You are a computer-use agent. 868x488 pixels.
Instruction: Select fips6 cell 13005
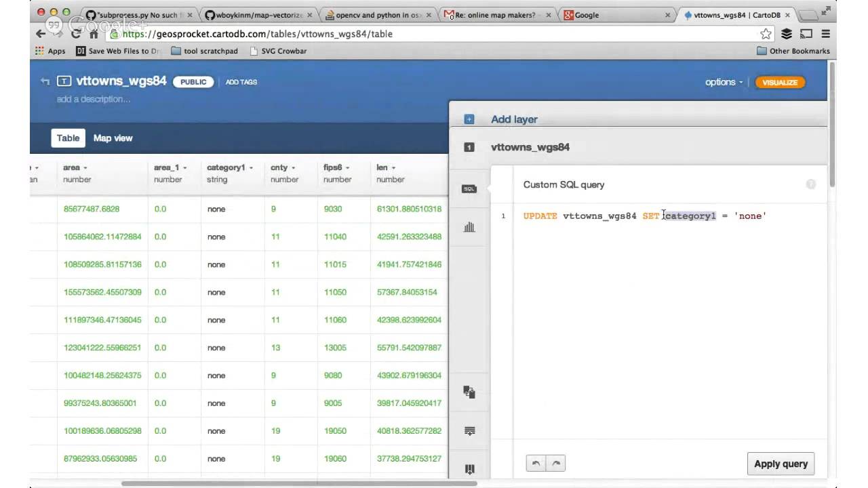tap(335, 348)
